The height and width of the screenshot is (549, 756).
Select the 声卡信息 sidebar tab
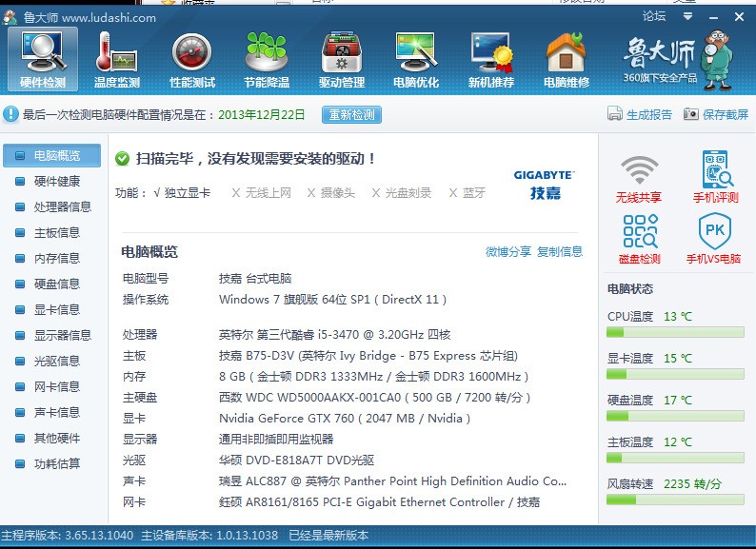(x=52, y=412)
